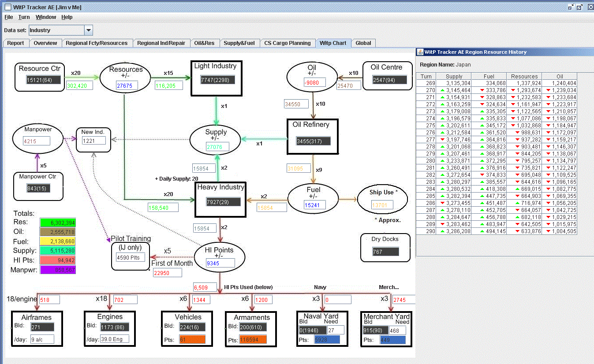Select the Witp Chart tab
Image resolution: width=594 pixels, height=364 pixels.
point(333,43)
